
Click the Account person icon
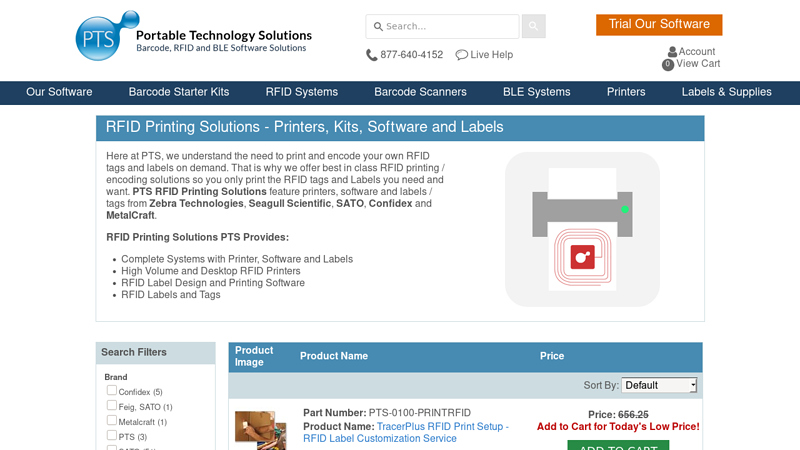coord(672,52)
